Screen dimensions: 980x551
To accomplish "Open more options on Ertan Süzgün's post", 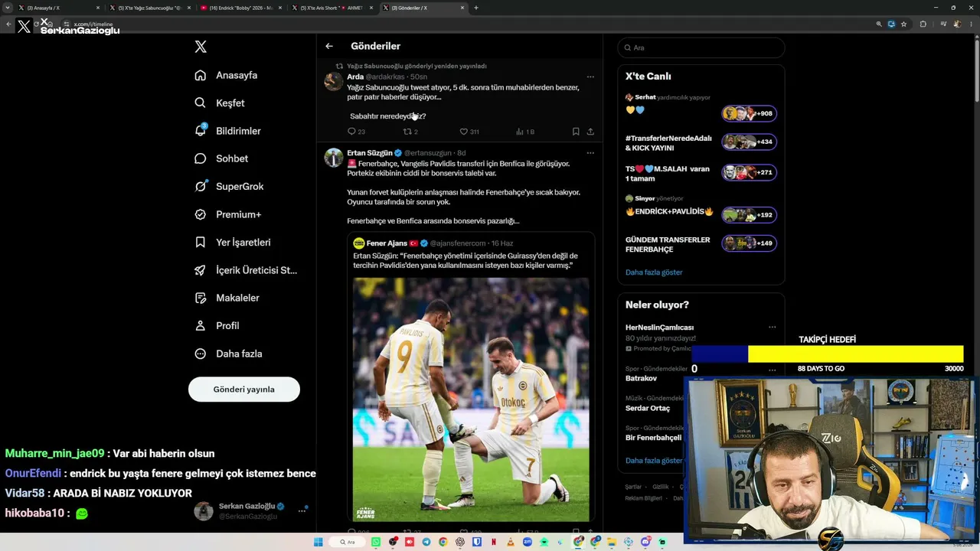I will click(x=590, y=153).
